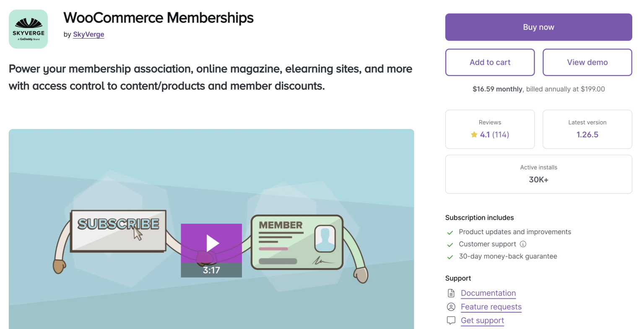Open the Documentation page icon

pos(451,293)
